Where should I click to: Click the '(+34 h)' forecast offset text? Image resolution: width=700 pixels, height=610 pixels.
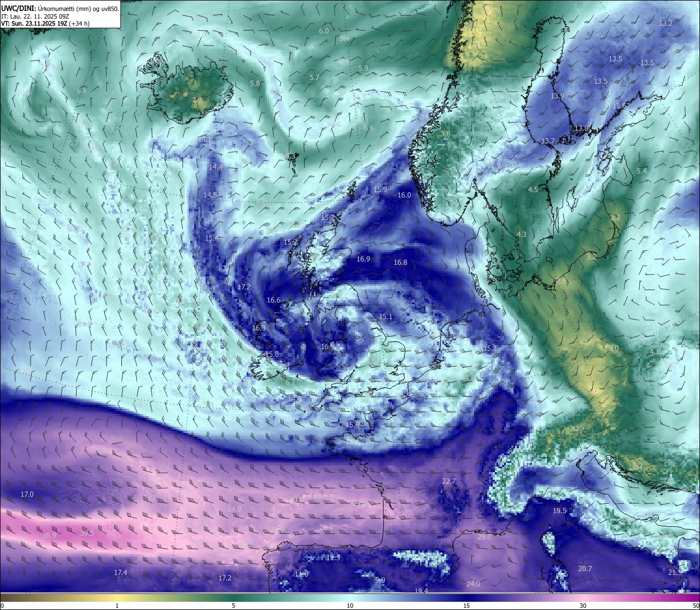click(79, 24)
